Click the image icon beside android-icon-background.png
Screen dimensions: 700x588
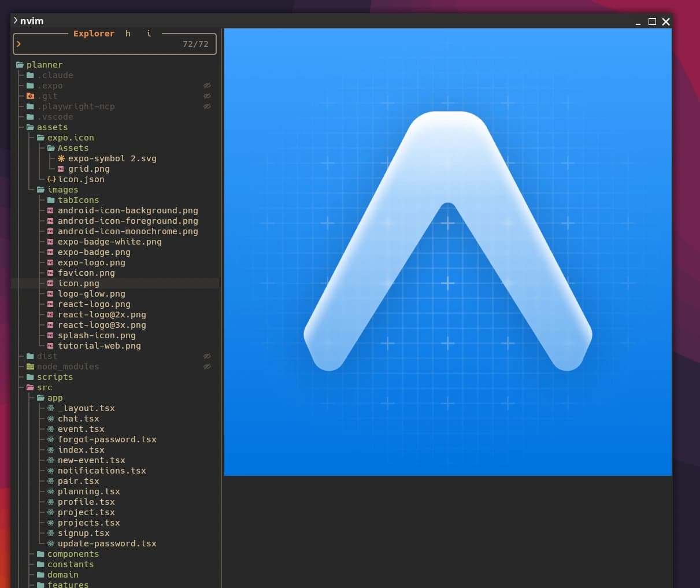click(51, 210)
